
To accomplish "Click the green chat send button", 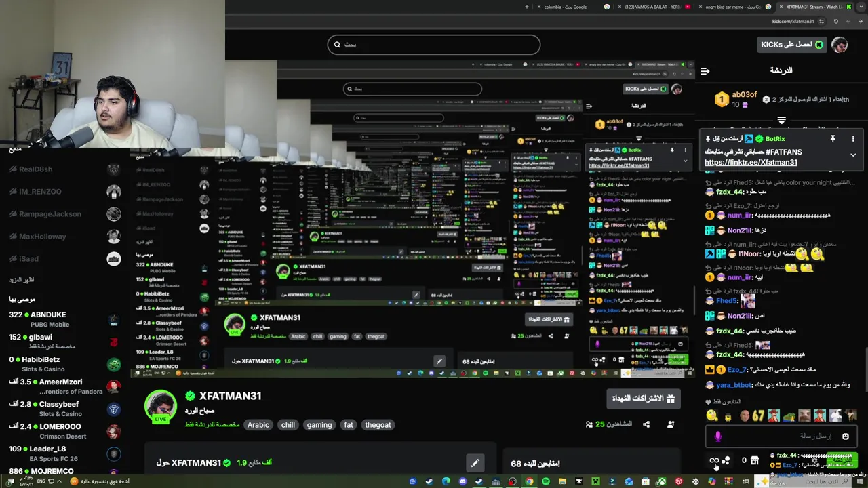I will [842, 460].
